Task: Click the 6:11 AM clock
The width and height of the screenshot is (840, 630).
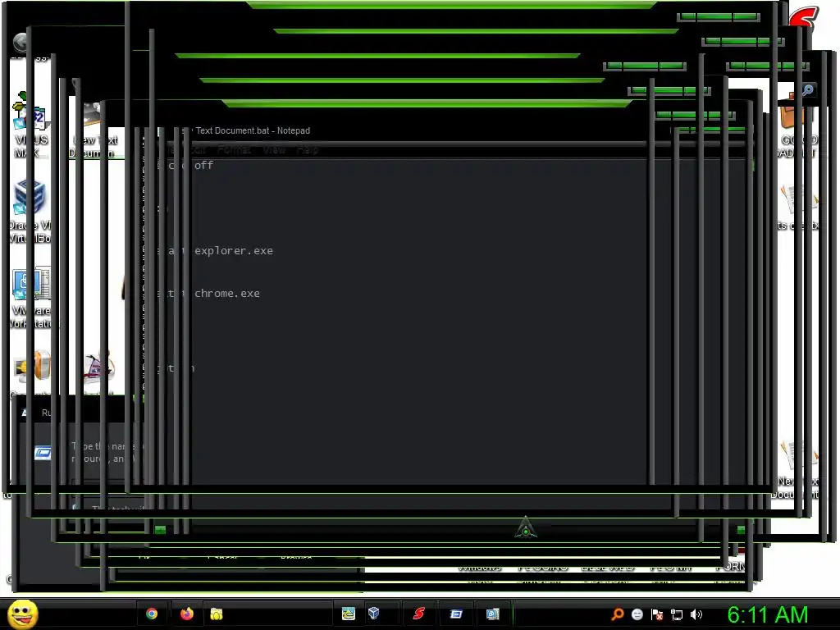Action: click(x=767, y=614)
